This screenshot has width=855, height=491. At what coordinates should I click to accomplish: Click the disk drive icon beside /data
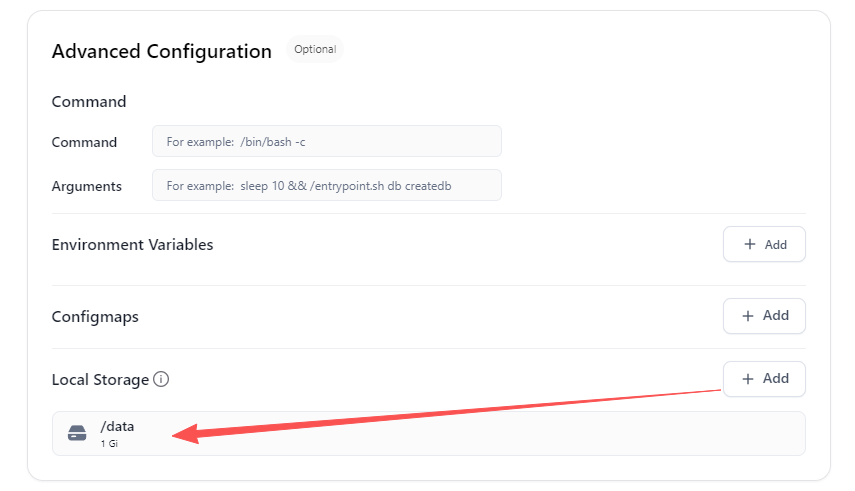click(77, 433)
